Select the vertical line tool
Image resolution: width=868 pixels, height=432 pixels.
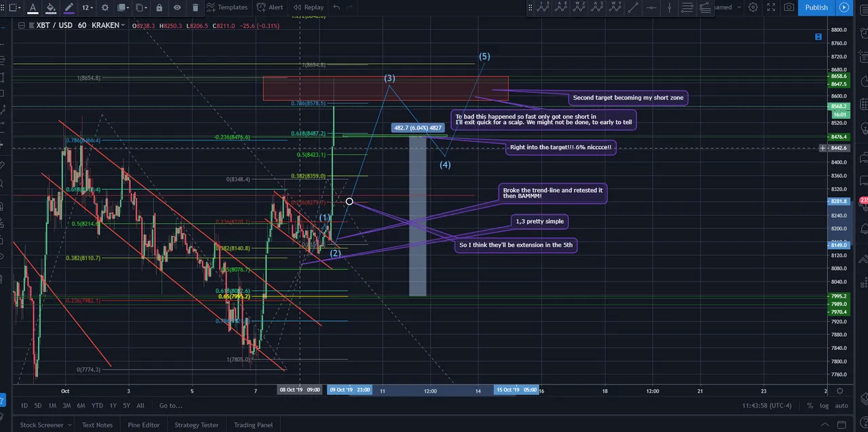tap(669, 7)
